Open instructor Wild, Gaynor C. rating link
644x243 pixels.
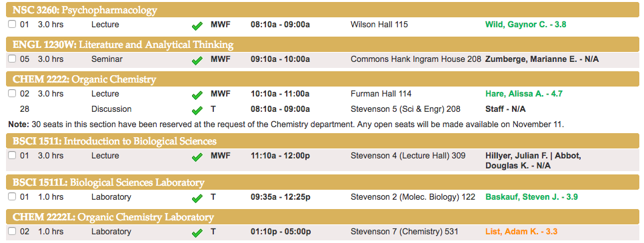(x=525, y=25)
